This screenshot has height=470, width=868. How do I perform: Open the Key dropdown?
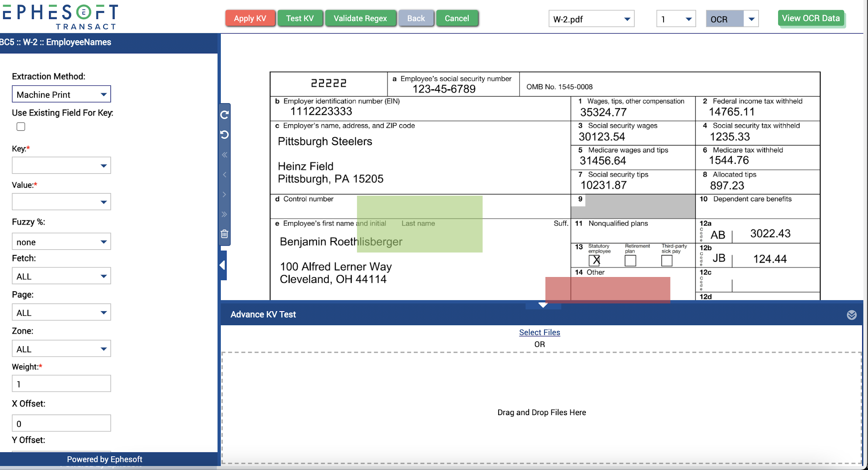tap(61, 165)
